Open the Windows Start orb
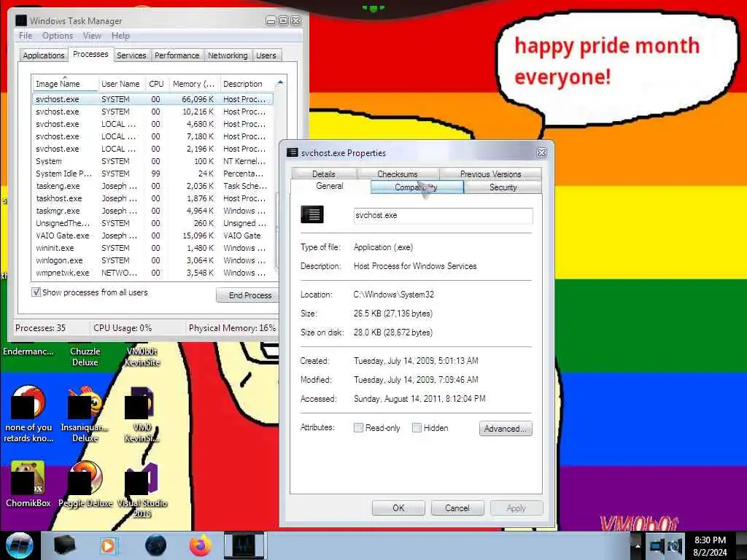The width and height of the screenshot is (747, 560). pyautogui.click(x=18, y=545)
